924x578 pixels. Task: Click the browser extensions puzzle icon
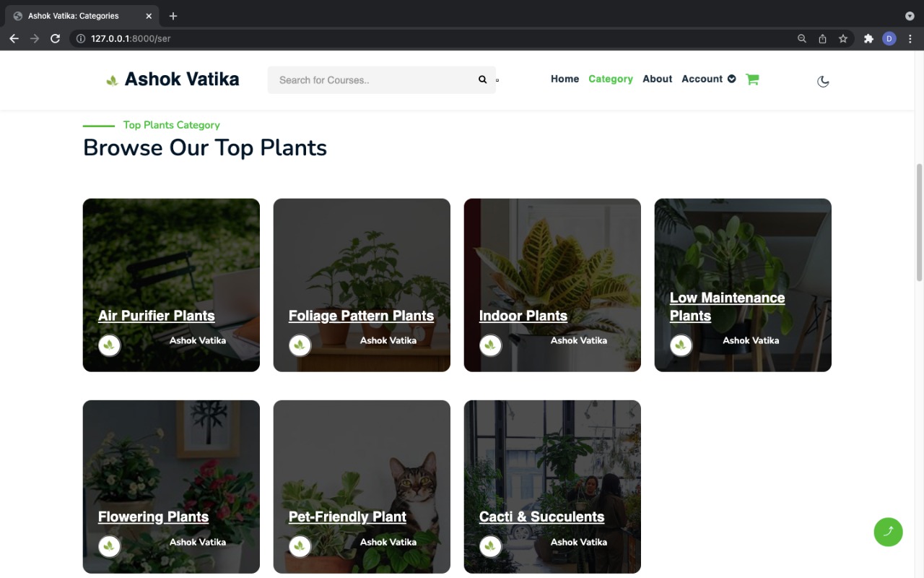pos(868,38)
